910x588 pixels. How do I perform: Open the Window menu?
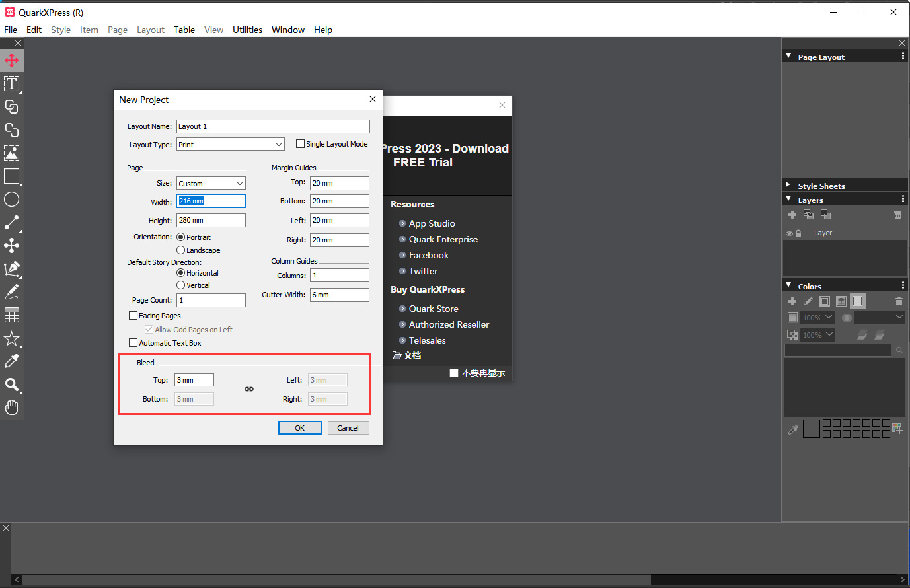[288, 30]
